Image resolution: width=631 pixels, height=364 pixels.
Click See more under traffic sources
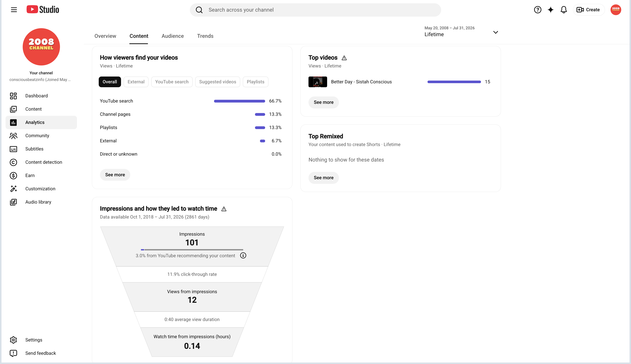[115, 175]
